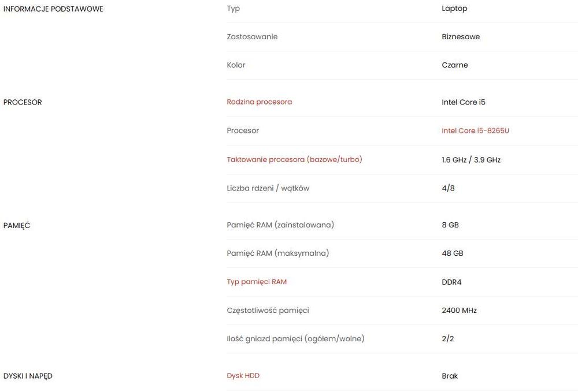Click the Czarne color value
This screenshot has height=392, width=578.
pos(455,65)
